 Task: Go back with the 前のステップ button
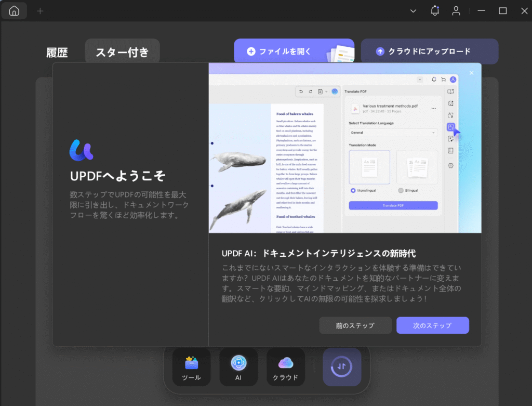355,325
